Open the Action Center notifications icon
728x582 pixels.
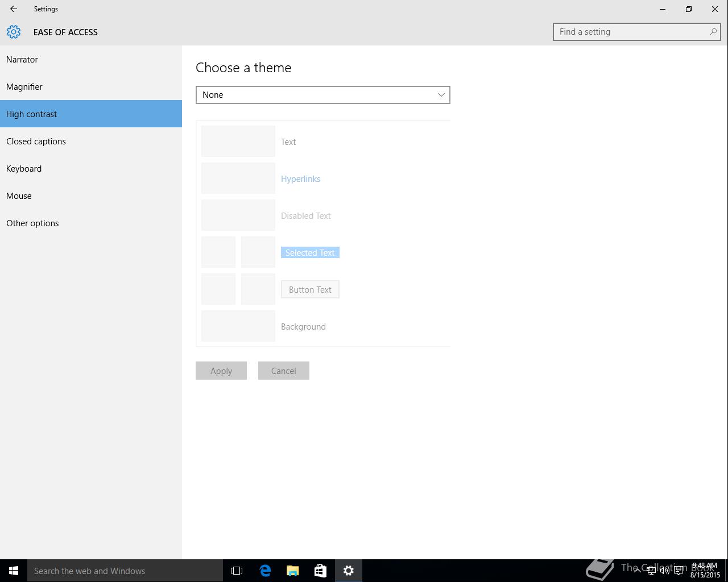[x=679, y=571]
